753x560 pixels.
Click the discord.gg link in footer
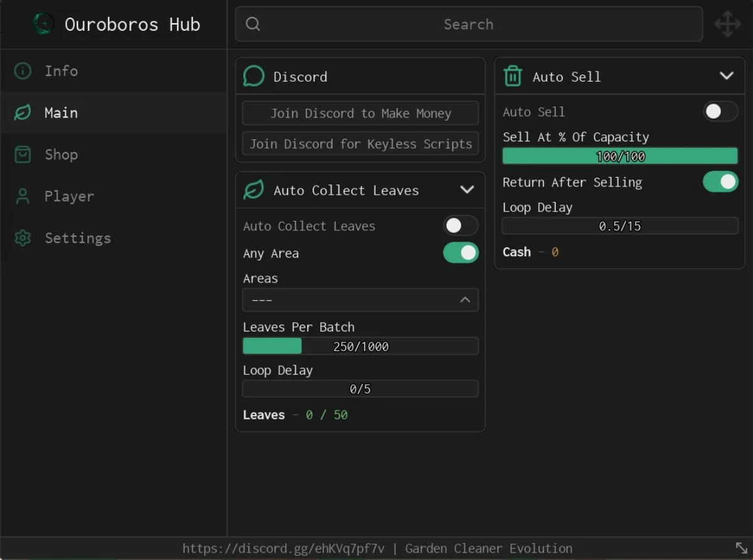(x=283, y=549)
